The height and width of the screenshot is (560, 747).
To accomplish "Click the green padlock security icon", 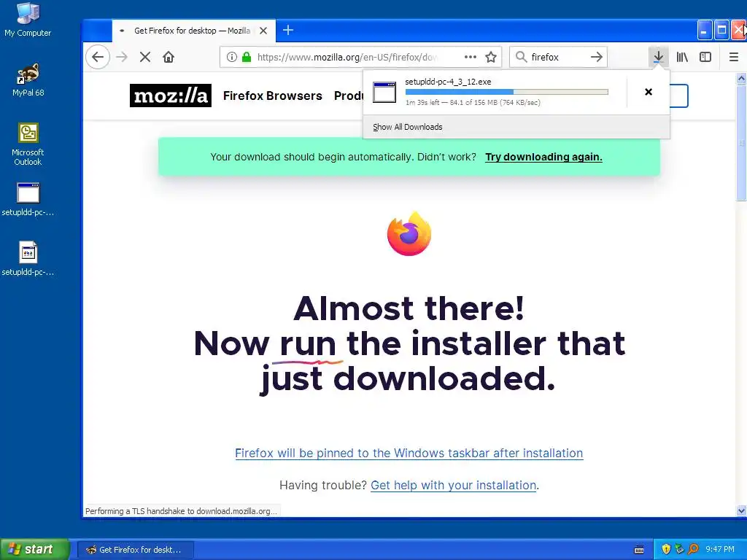I will click(x=247, y=57).
